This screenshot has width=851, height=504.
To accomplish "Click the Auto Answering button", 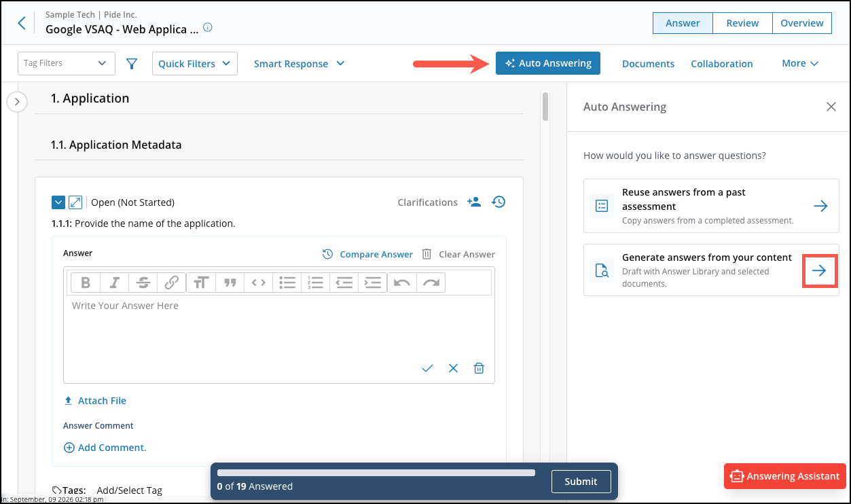I will point(548,63).
